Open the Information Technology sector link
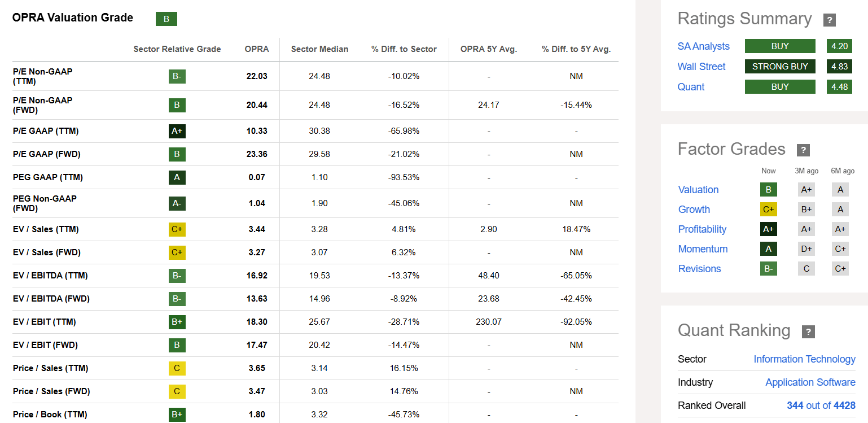 pos(804,359)
